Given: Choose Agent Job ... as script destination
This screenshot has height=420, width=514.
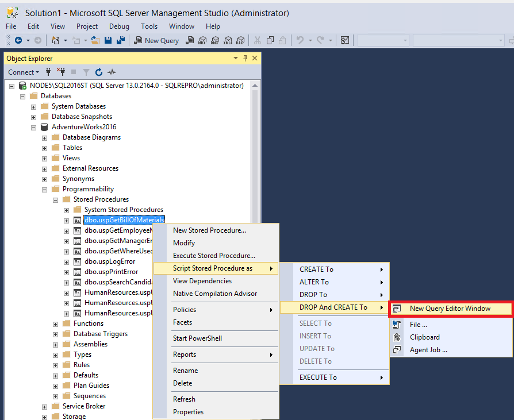Looking at the screenshot, I should point(451,350).
